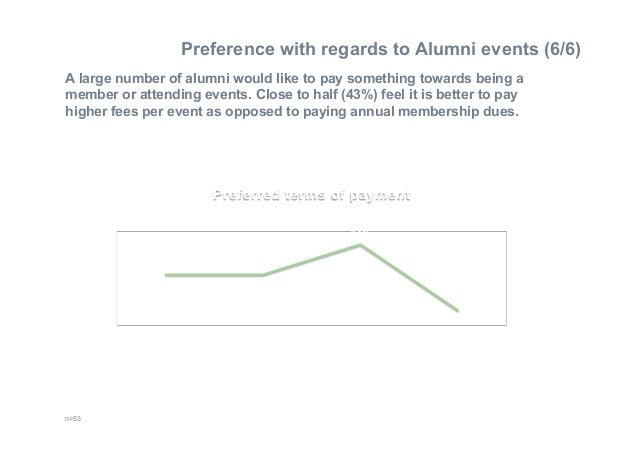
Task: Select the second data point where the line rises
Action: click(x=263, y=275)
